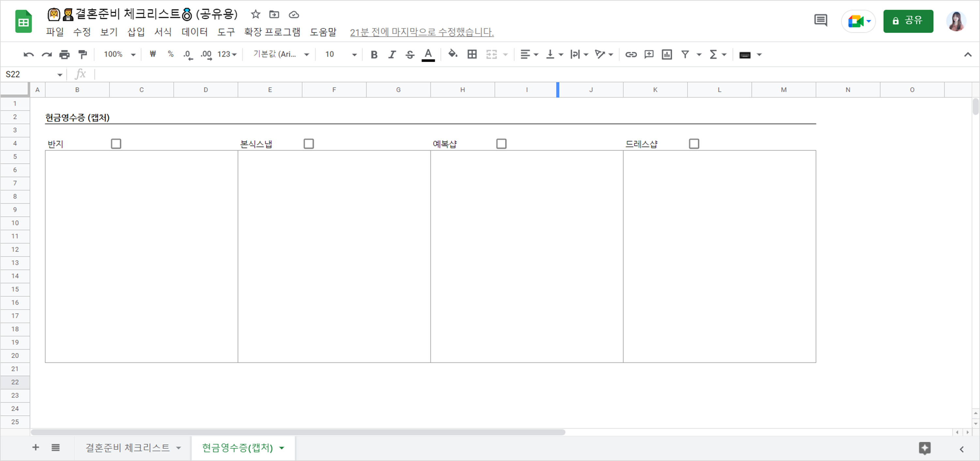This screenshot has width=980, height=461.
Task: Switch to 결혼준비 체크리스트 sheet tab
Action: [128, 448]
